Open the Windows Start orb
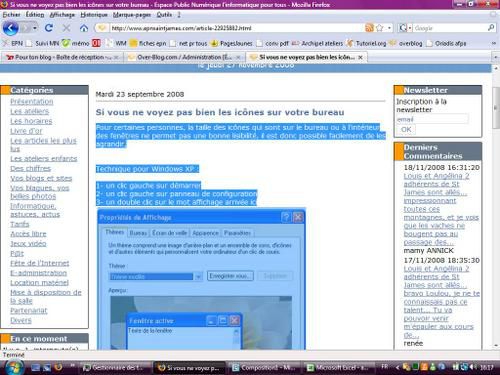 coord(14,367)
